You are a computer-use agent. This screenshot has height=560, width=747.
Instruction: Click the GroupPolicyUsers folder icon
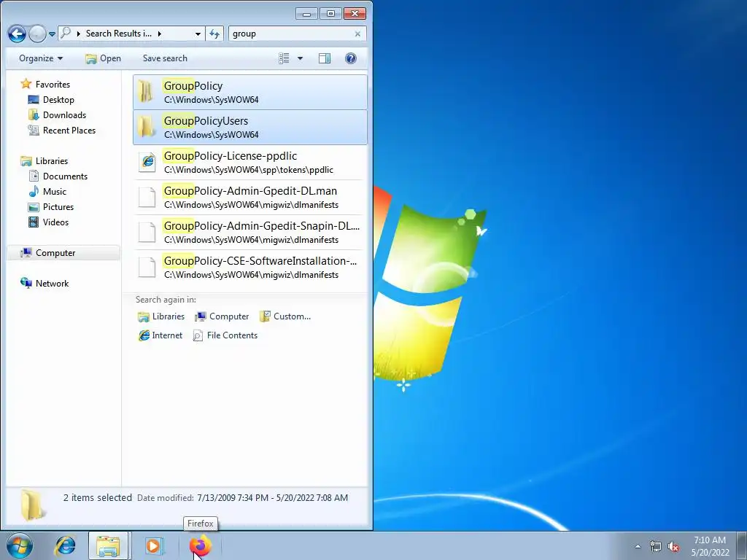(146, 127)
